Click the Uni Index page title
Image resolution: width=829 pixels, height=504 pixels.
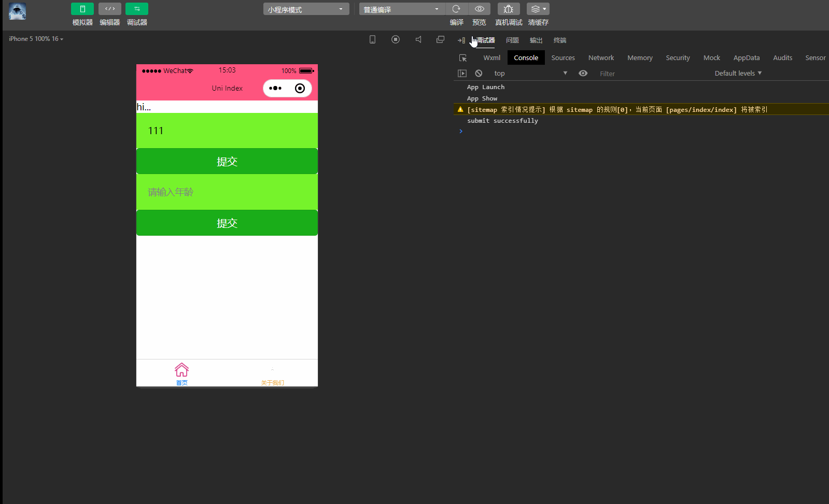point(227,88)
